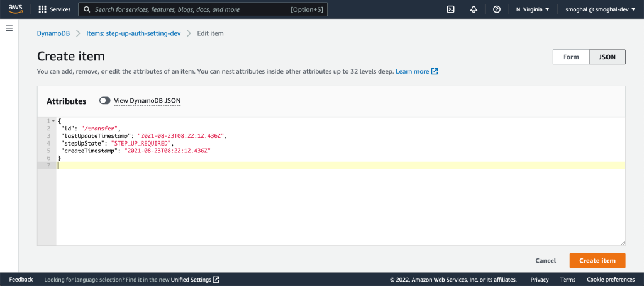Image resolution: width=644 pixels, height=286 pixels.
Task: Click the "createTimestamp" key
Action: click(x=89, y=151)
